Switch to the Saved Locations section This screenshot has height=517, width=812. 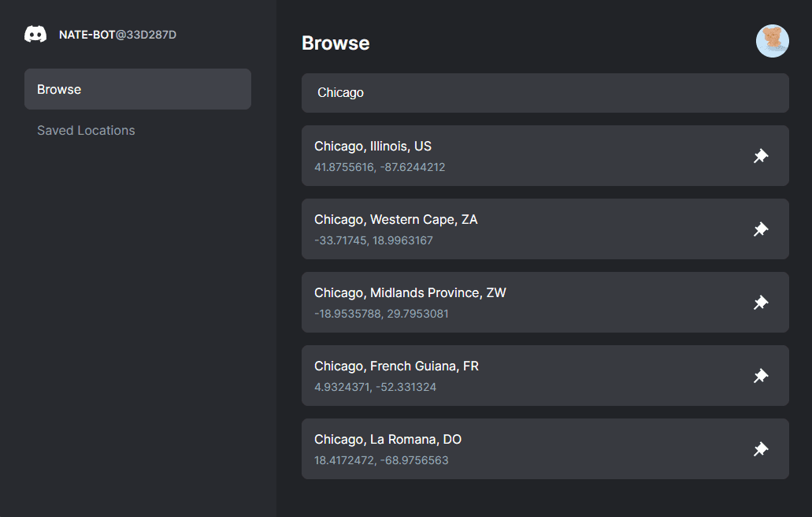pyautogui.click(x=86, y=130)
